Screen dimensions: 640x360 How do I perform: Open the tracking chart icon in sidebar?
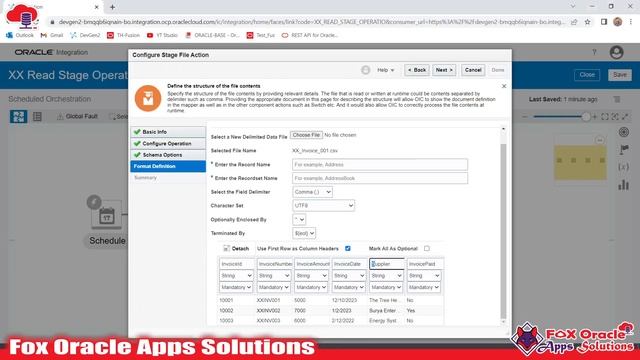pos(623,185)
